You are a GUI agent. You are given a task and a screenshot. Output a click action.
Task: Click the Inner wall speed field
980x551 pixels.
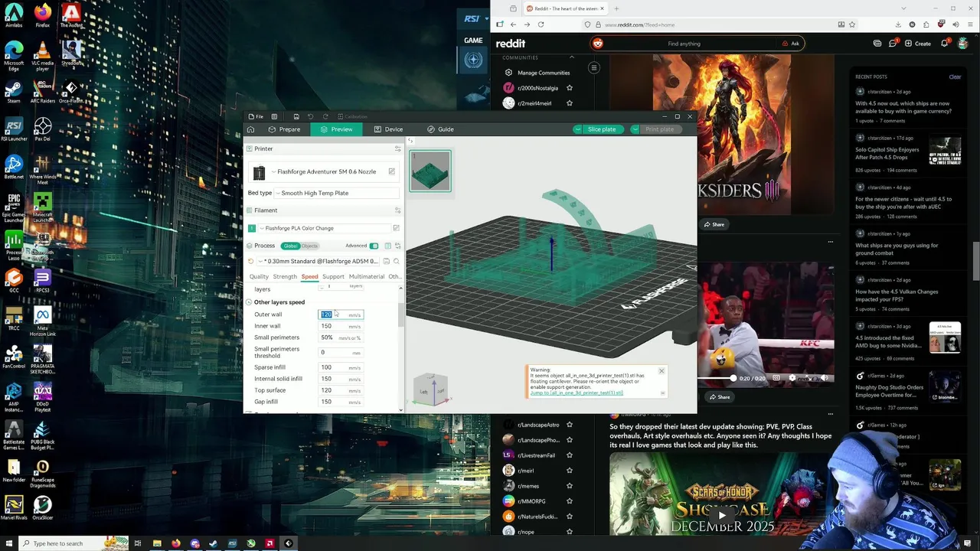tap(341, 326)
